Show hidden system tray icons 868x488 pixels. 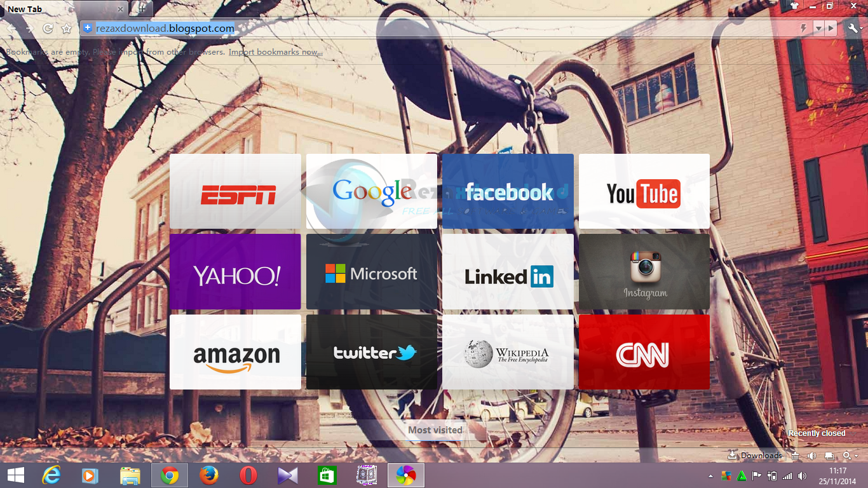click(x=710, y=476)
